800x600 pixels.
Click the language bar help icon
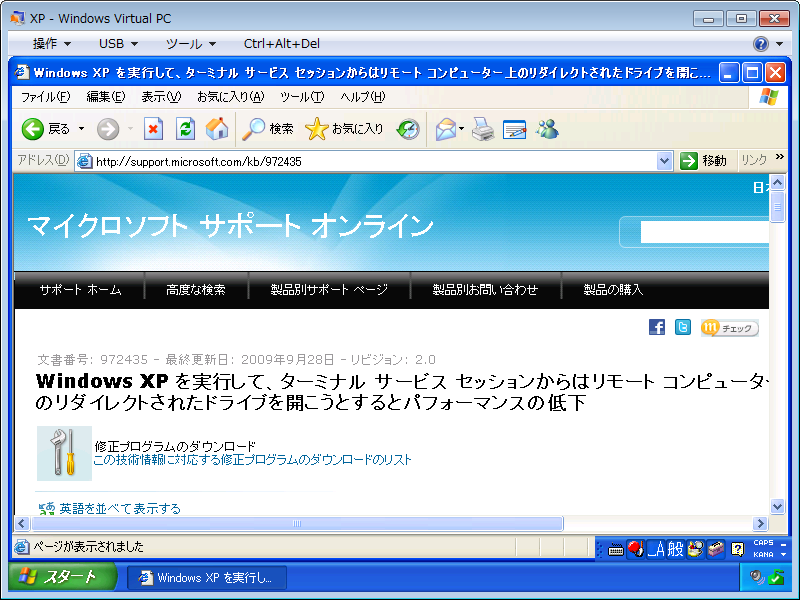(737, 549)
